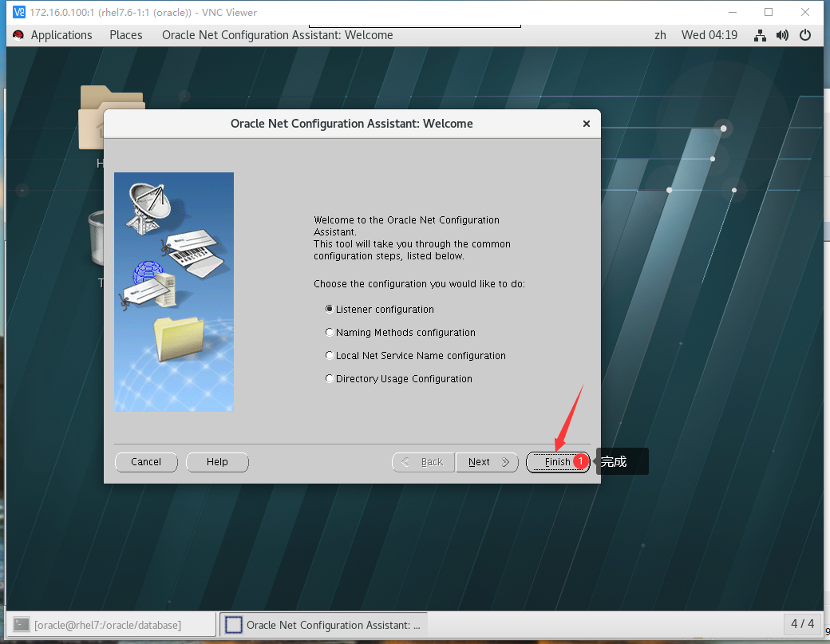This screenshot has height=644, width=830.
Task: Select Oracle Net Configuration Assistant taskbar entry
Action: pos(323,624)
